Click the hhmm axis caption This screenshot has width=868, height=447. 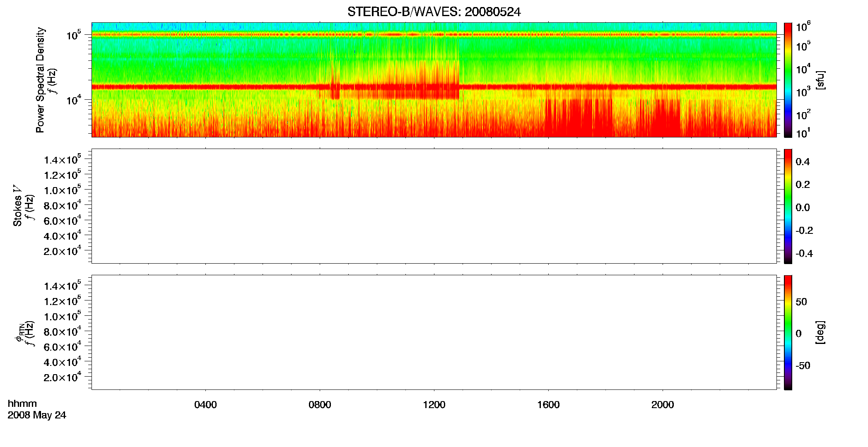[22, 404]
